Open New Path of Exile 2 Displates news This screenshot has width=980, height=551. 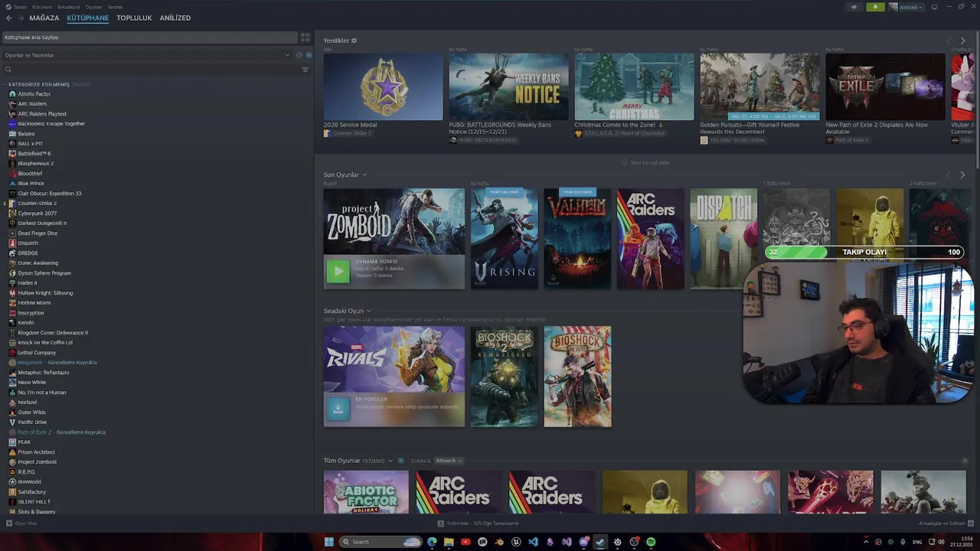click(877, 128)
